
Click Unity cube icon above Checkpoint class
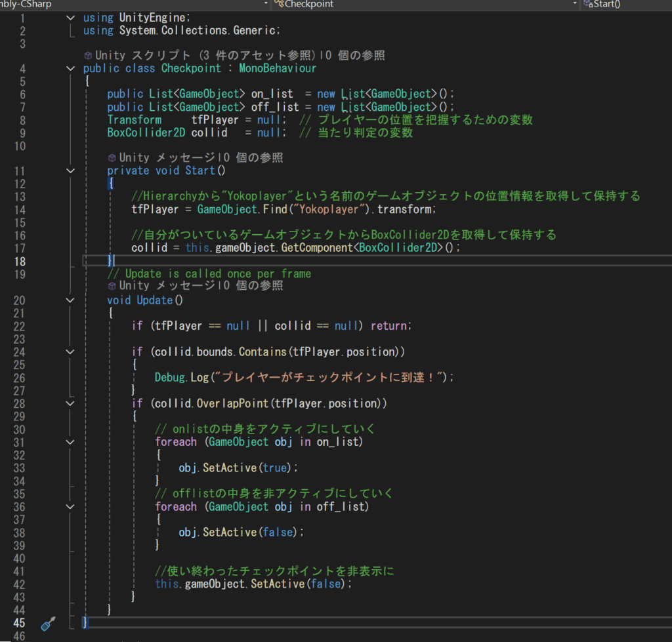(x=89, y=56)
